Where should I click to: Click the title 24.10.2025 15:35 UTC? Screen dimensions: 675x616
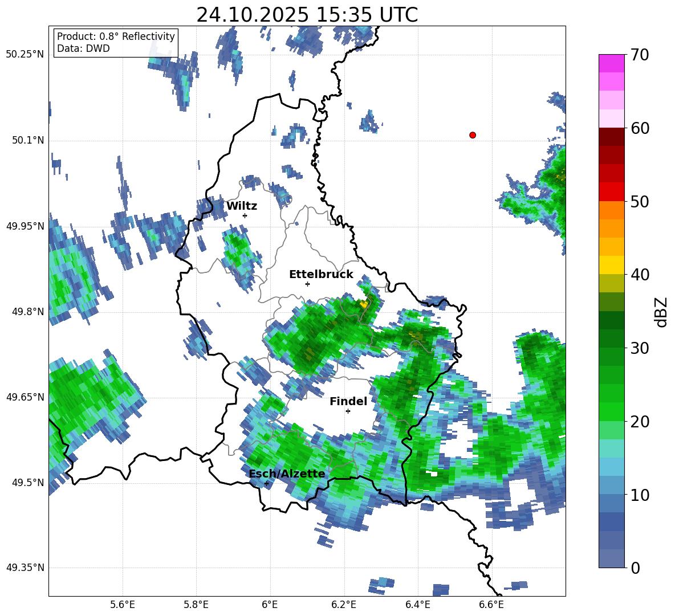tap(307, 15)
